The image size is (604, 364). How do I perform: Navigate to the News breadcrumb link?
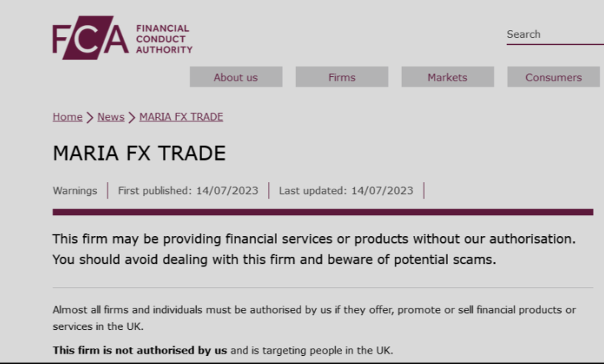tap(111, 117)
